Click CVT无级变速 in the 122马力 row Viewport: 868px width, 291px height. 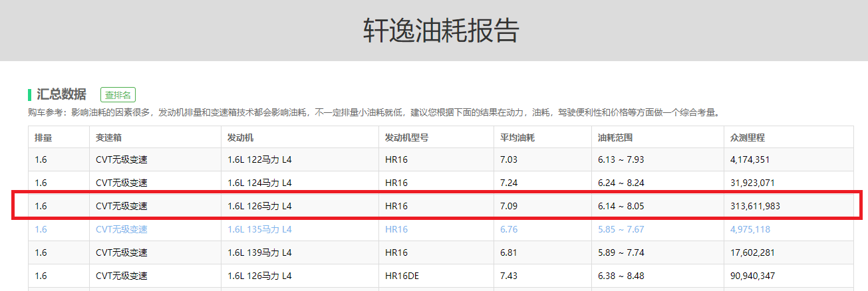(x=121, y=159)
